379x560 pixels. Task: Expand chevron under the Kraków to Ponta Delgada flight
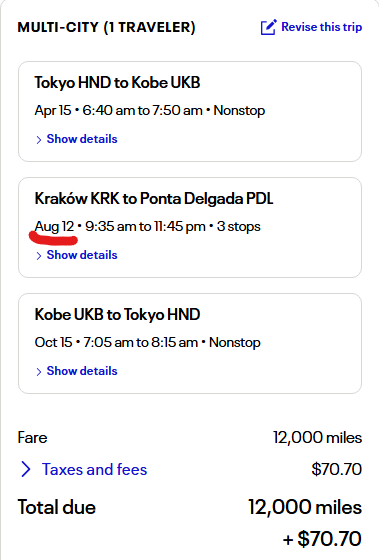point(39,256)
